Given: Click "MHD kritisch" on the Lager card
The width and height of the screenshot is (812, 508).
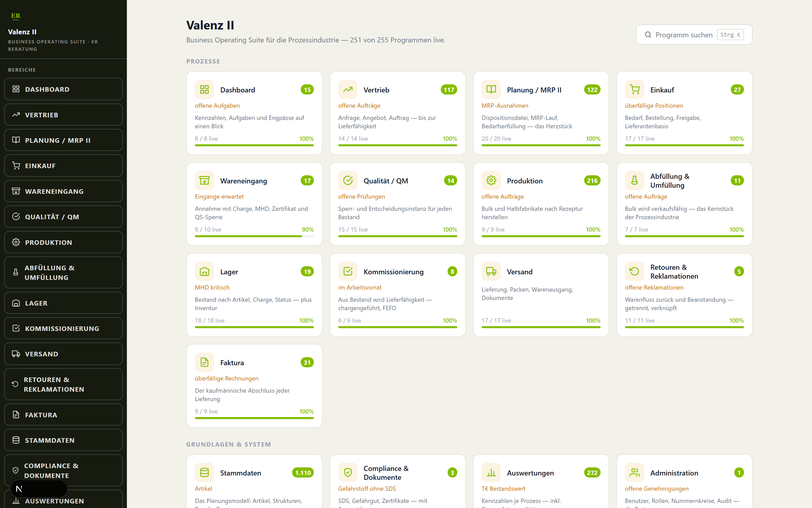Looking at the screenshot, I should (x=212, y=288).
